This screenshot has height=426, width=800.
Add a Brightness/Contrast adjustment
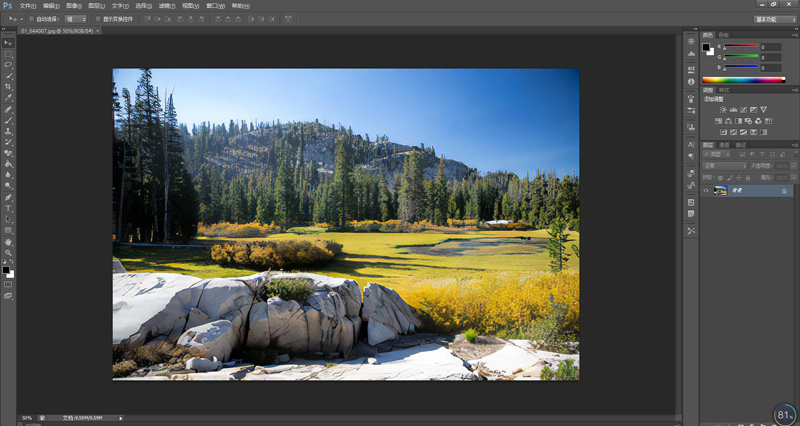tap(723, 110)
